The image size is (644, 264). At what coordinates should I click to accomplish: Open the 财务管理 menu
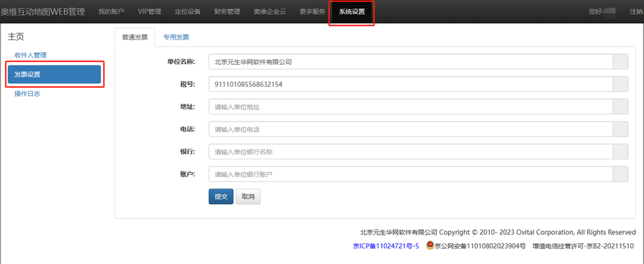[227, 11]
